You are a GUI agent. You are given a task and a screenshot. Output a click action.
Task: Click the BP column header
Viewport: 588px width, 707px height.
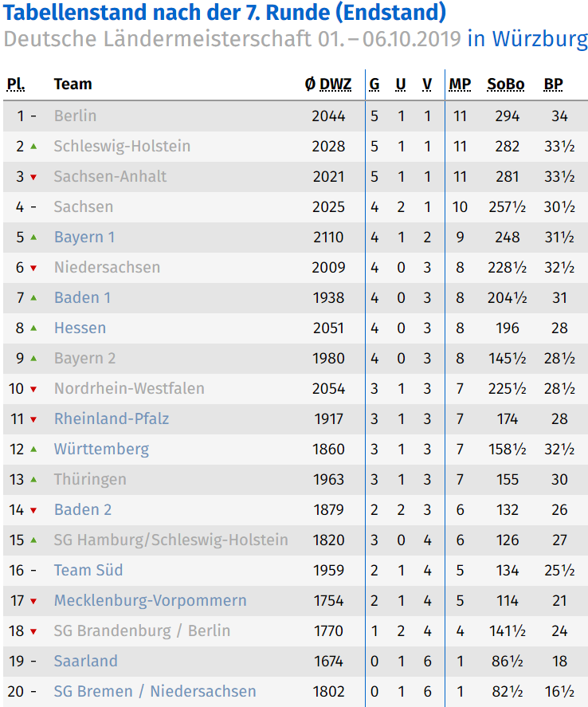[x=553, y=84]
